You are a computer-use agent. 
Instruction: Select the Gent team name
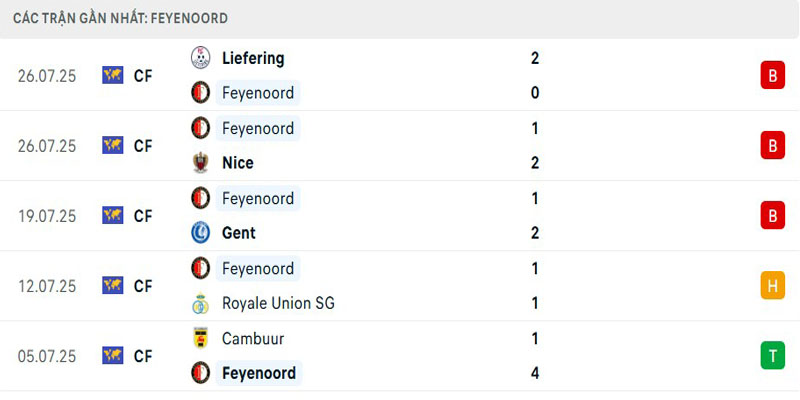coord(239,232)
